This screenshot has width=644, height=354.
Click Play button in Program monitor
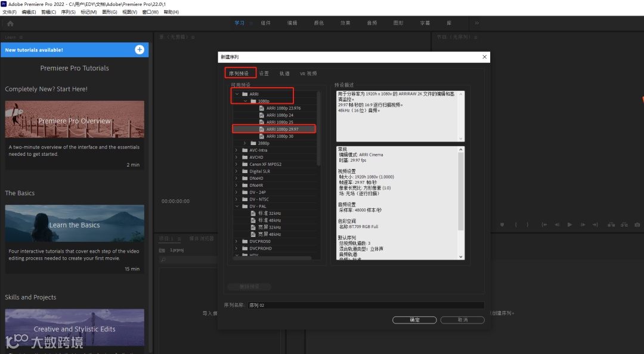pyautogui.click(x=569, y=224)
